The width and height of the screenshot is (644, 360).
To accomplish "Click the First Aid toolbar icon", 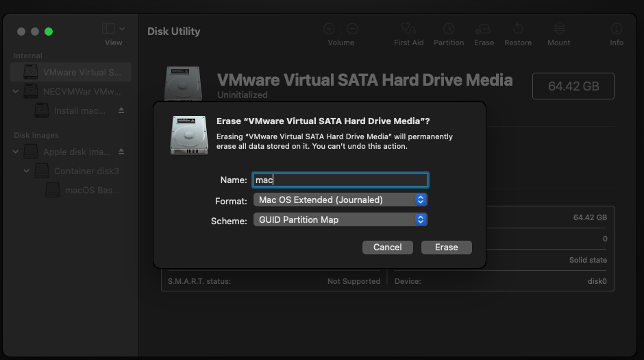I will tap(408, 29).
